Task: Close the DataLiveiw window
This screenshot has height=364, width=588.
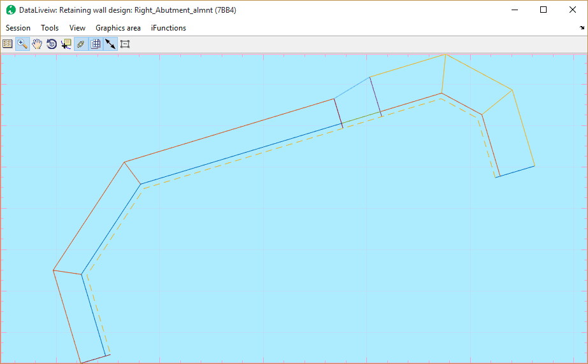Action: pos(572,10)
